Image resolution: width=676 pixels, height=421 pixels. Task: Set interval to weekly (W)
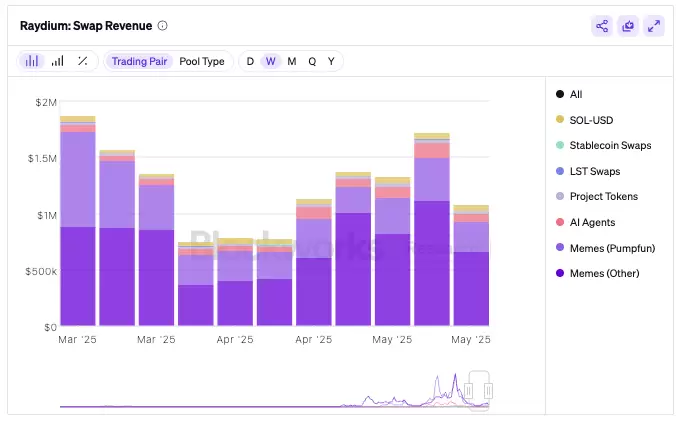270,61
